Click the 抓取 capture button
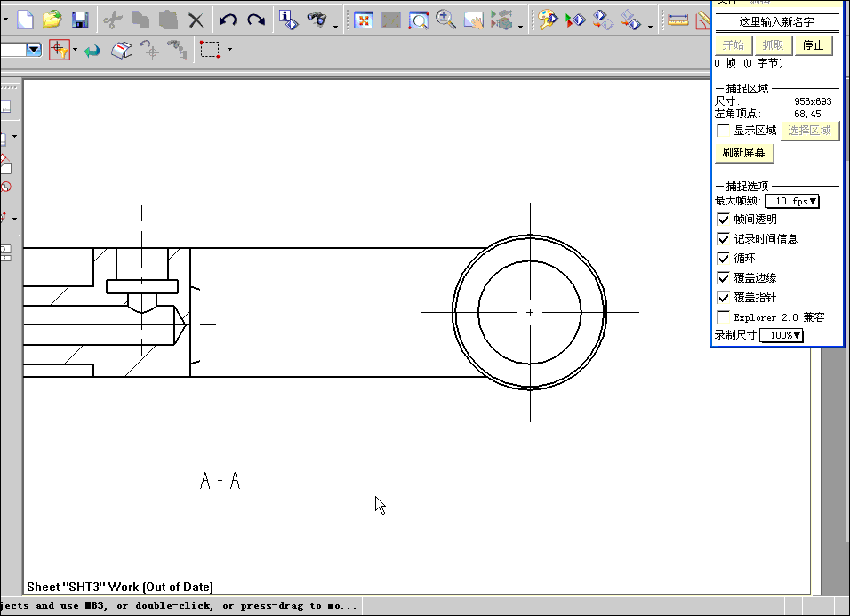 tap(773, 45)
